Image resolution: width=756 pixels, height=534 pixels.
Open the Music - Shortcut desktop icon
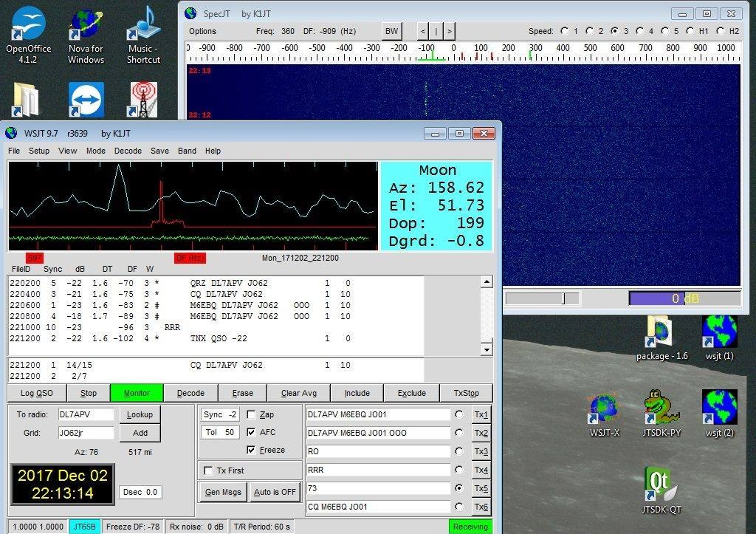143,35
